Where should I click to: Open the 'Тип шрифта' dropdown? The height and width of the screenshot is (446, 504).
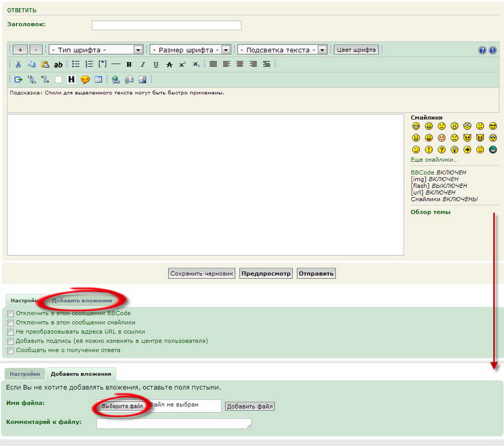(x=96, y=50)
